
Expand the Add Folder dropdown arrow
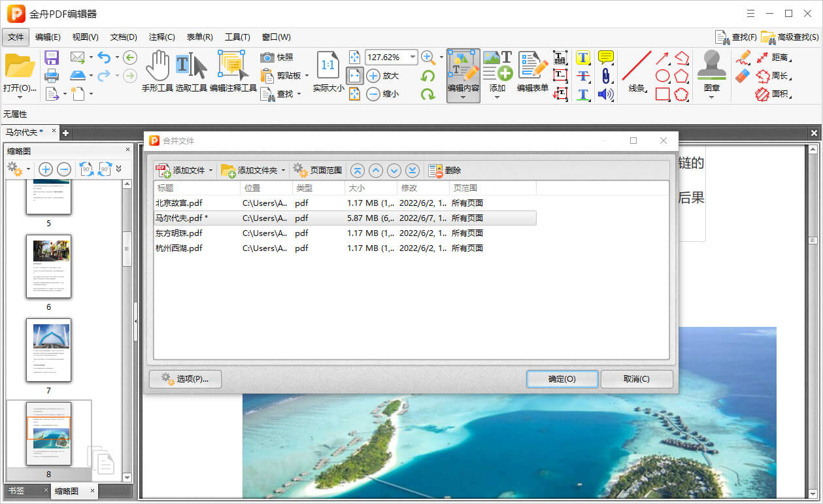pyautogui.click(x=283, y=171)
